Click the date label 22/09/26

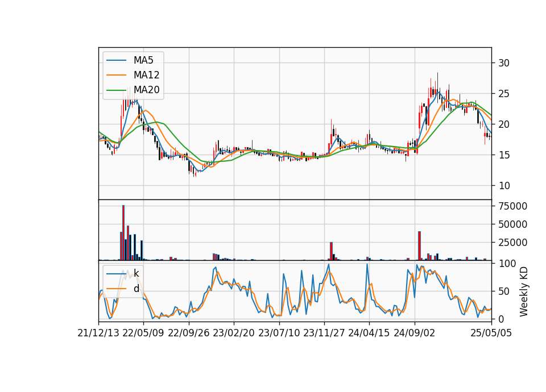pyautogui.click(x=189, y=333)
